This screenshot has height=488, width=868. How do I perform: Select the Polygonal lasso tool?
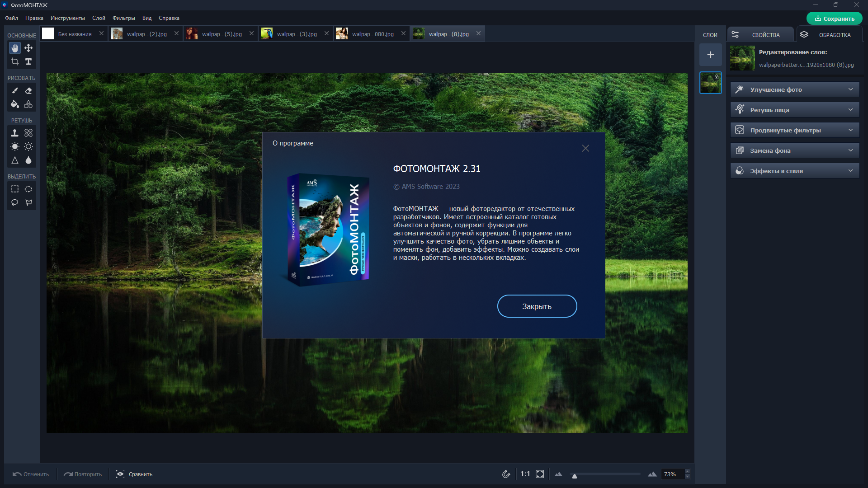pyautogui.click(x=28, y=202)
